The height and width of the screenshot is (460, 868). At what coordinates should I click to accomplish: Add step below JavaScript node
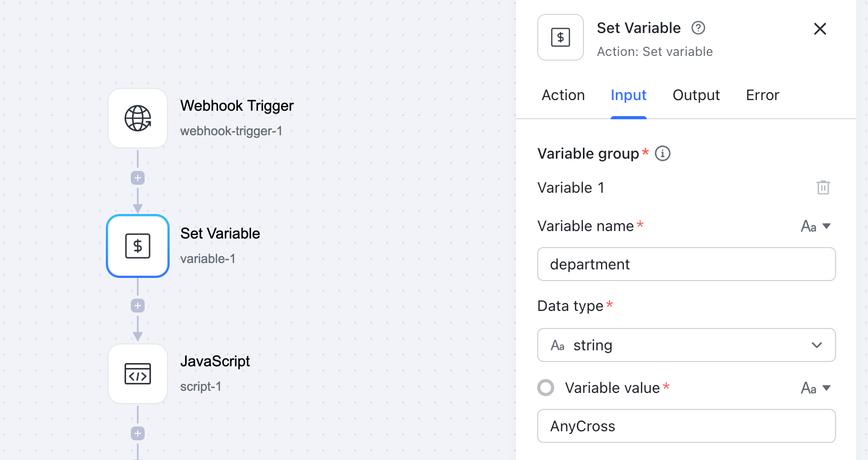coord(138,433)
